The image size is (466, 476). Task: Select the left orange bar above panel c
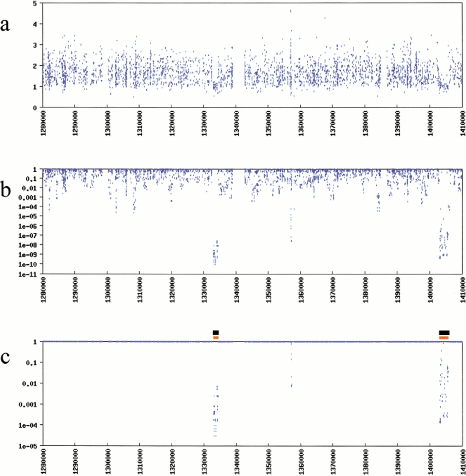216,337
